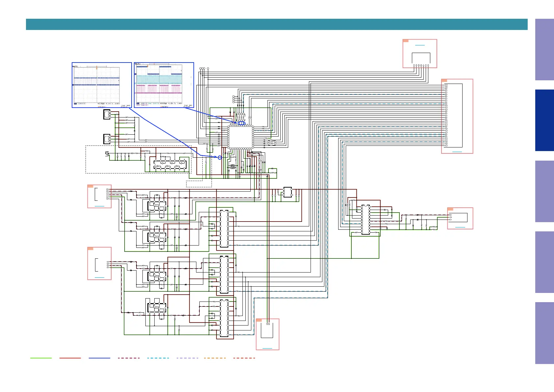554x392 pixels.
Task: Open the left oscilloscope waveform thumbnail
Action: [102, 85]
